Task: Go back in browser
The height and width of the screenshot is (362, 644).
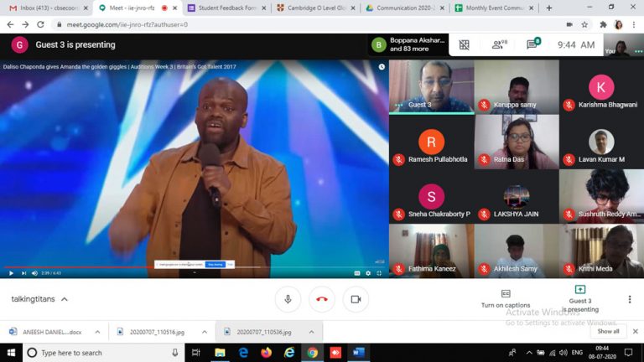Action: (10, 24)
